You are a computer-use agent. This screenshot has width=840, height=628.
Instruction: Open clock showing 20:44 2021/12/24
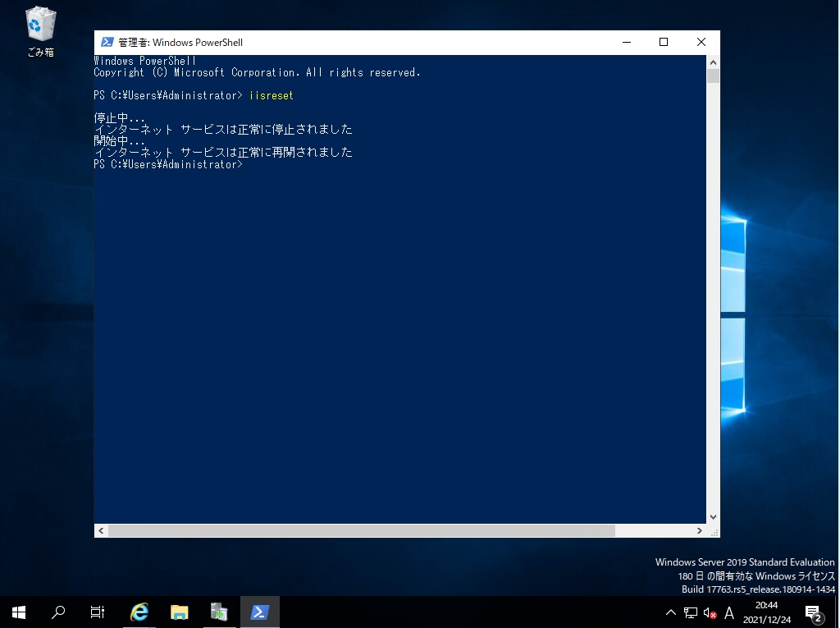pyautogui.click(x=767, y=612)
